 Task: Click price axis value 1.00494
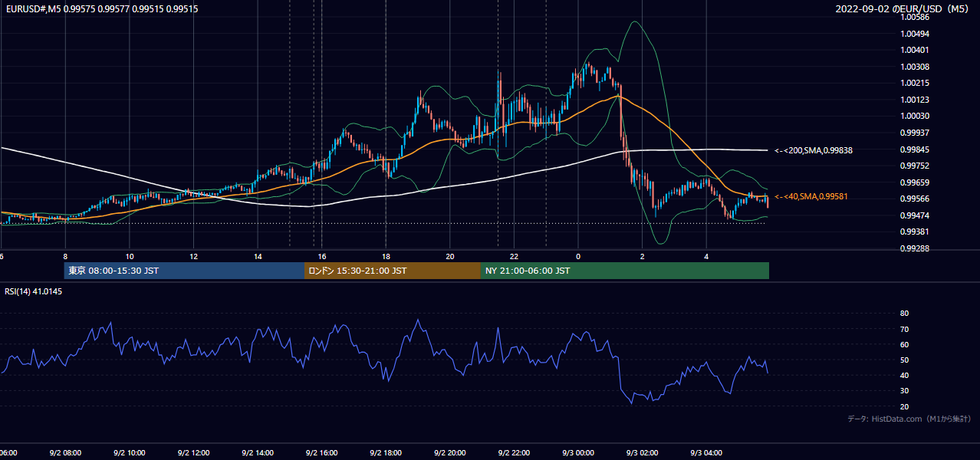(x=915, y=34)
